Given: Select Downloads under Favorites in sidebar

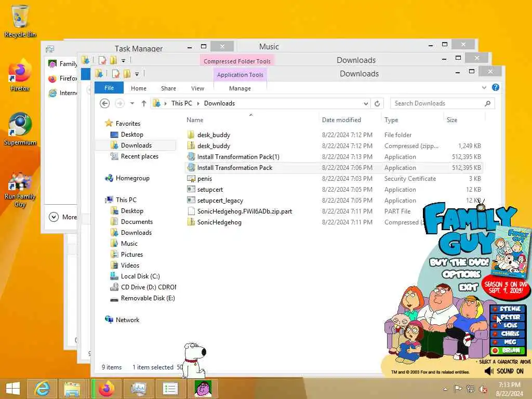Looking at the screenshot, I should [x=136, y=145].
